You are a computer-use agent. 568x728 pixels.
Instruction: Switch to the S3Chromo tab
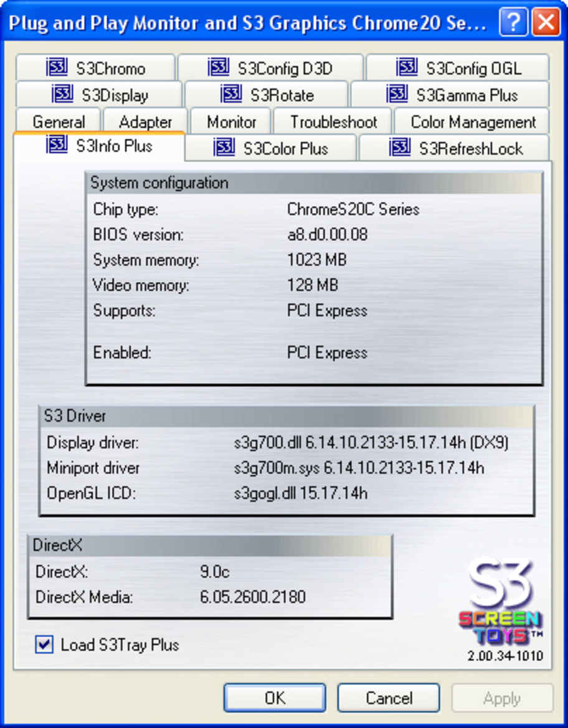tap(96, 68)
